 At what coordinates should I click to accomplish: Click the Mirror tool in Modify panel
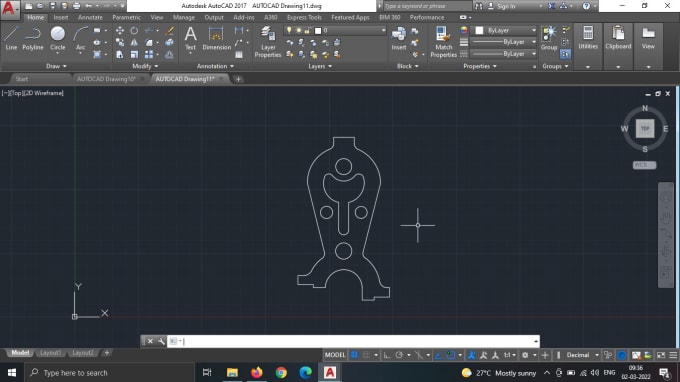click(134, 42)
